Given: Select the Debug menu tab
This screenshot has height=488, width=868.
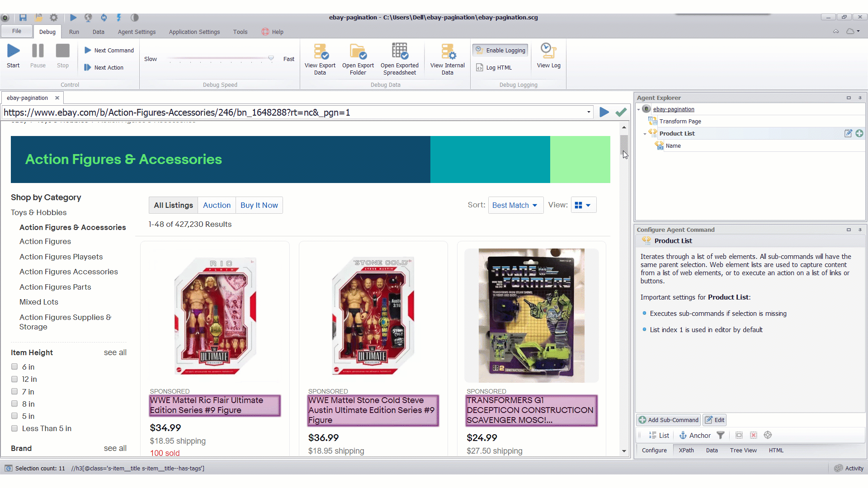Looking at the screenshot, I should [x=47, y=32].
